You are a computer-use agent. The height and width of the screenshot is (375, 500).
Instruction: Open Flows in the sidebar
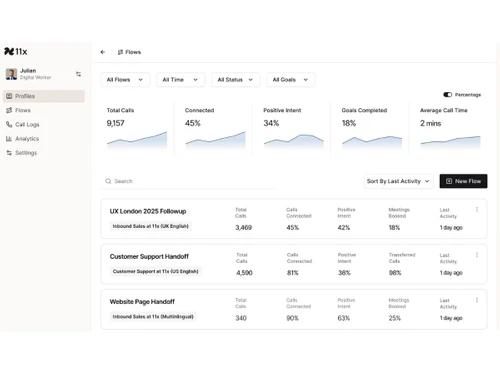point(44,110)
